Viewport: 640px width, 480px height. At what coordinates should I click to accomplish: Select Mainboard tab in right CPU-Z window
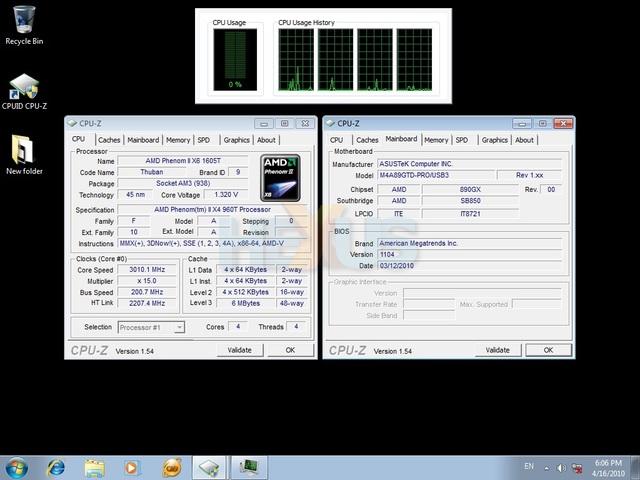pos(401,139)
